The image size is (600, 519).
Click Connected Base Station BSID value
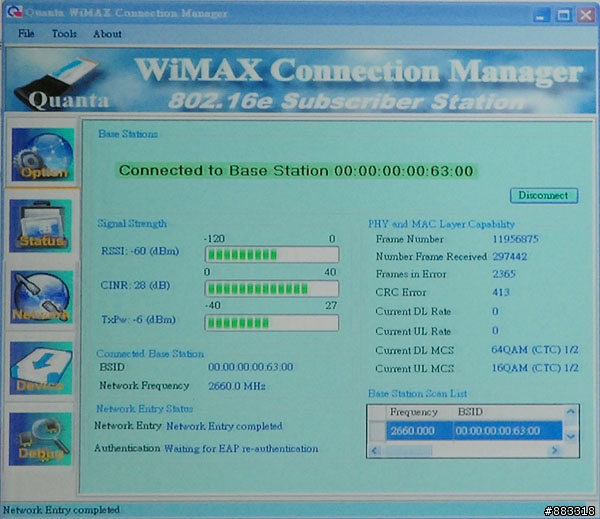coord(251,367)
